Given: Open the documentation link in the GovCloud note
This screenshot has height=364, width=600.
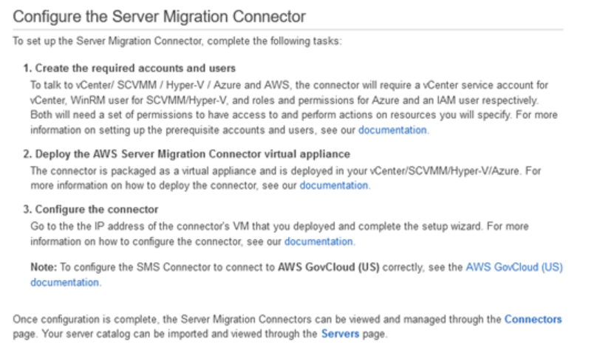Looking at the screenshot, I should (x=65, y=283).
